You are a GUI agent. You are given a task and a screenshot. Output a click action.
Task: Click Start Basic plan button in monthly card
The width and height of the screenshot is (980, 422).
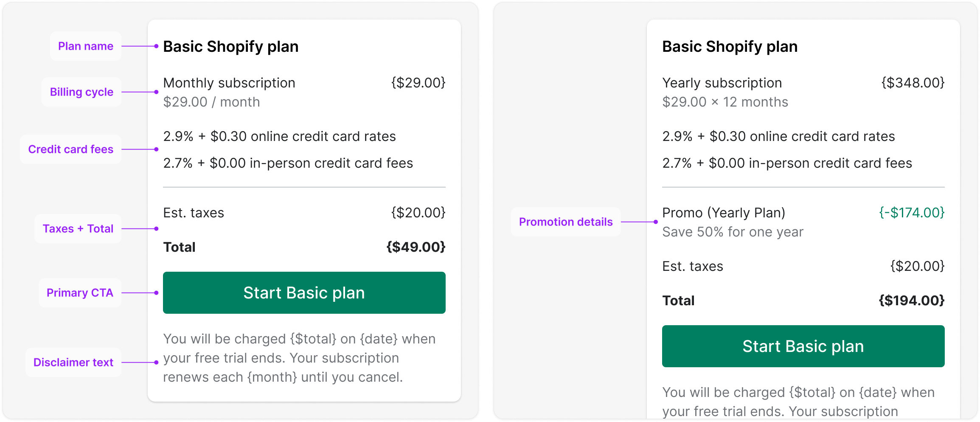(304, 293)
